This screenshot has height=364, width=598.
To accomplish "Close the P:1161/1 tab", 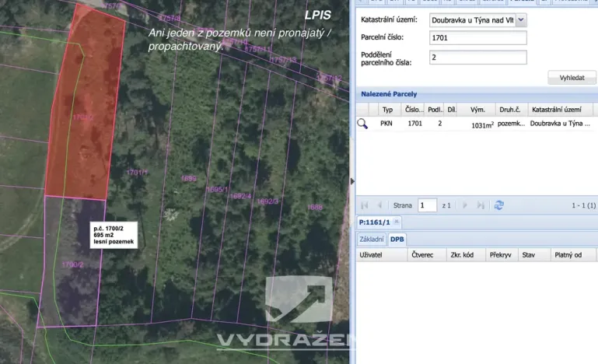I will [x=397, y=222].
